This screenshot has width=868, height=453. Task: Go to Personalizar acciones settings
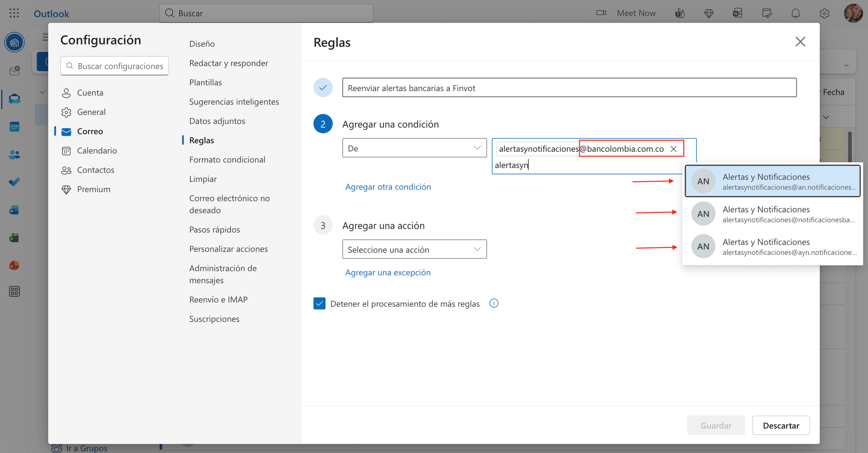[x=228, y=249]
